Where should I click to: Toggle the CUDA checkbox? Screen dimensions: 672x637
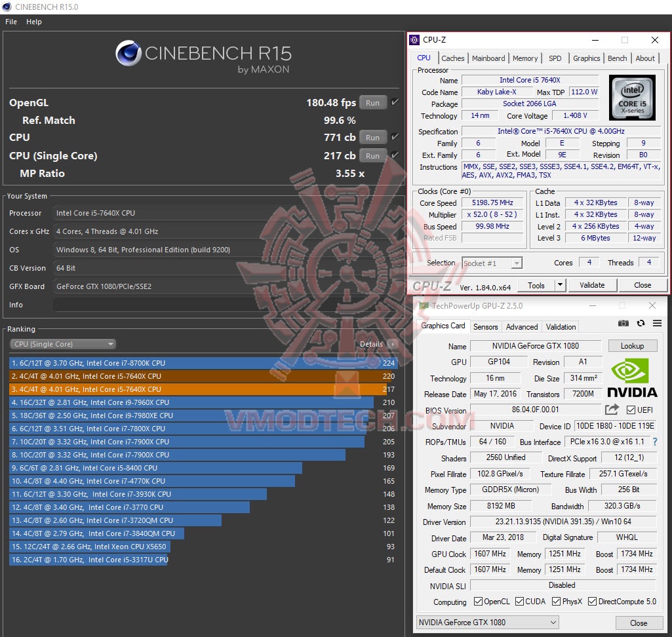(519, 602)
